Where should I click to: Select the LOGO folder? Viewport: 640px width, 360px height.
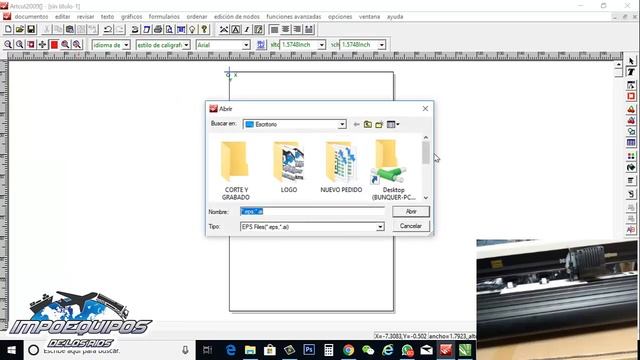click(289, 167)
